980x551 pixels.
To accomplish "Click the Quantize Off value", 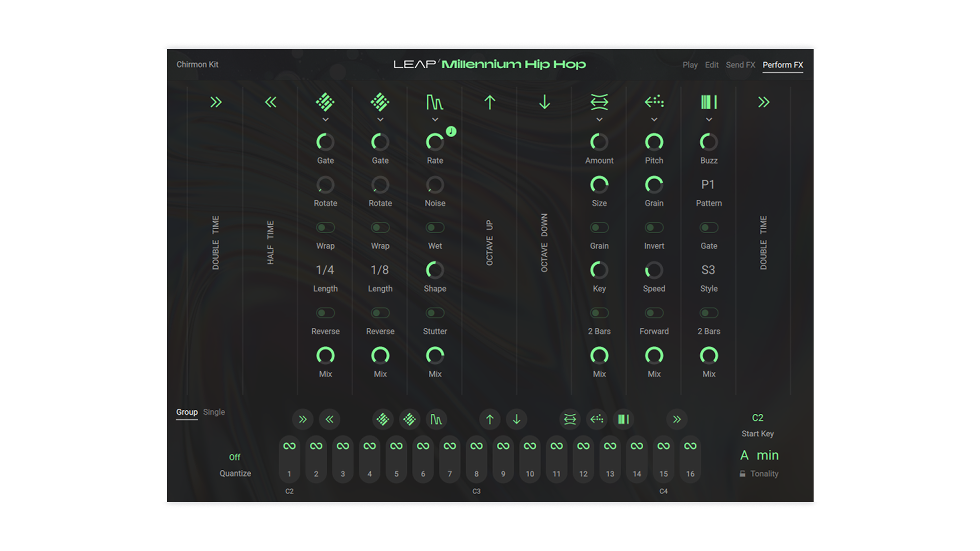I will point(234,457).
